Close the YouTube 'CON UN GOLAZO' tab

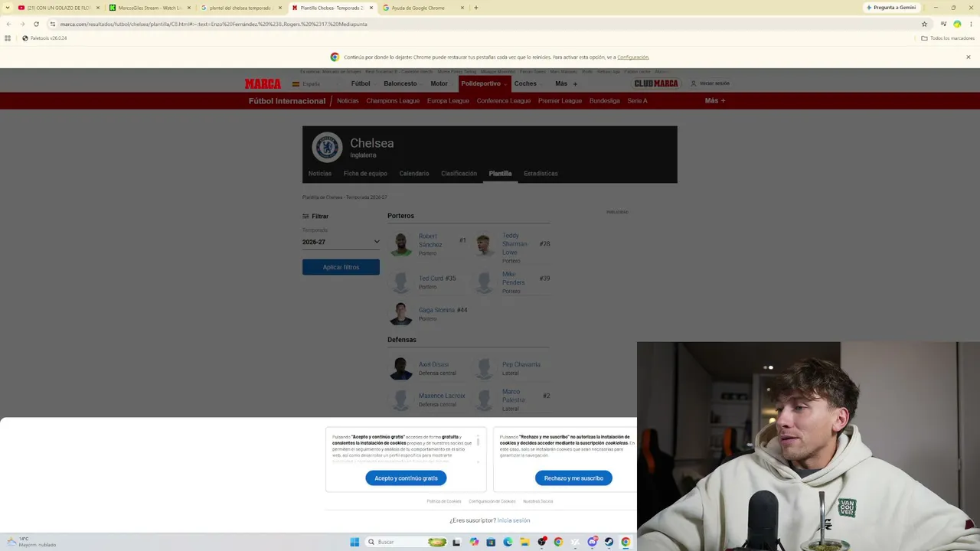98,8
